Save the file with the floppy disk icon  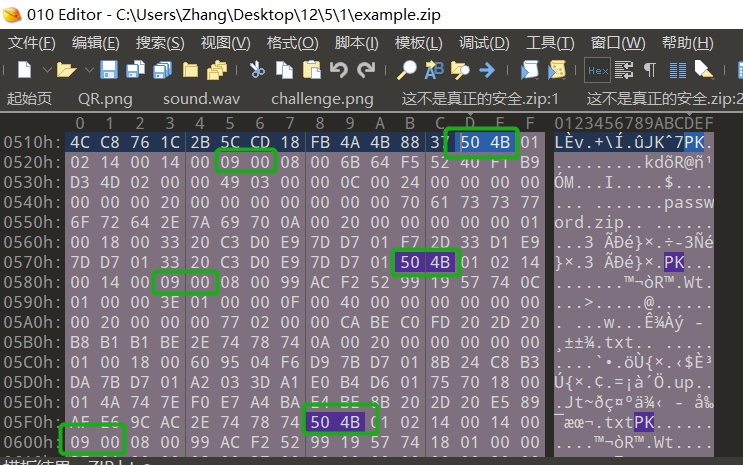109,70
